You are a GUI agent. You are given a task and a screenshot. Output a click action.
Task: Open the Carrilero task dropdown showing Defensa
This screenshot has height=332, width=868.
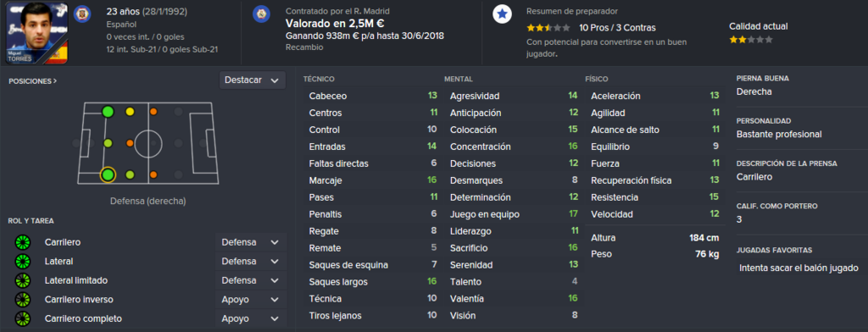click(251, 242)
